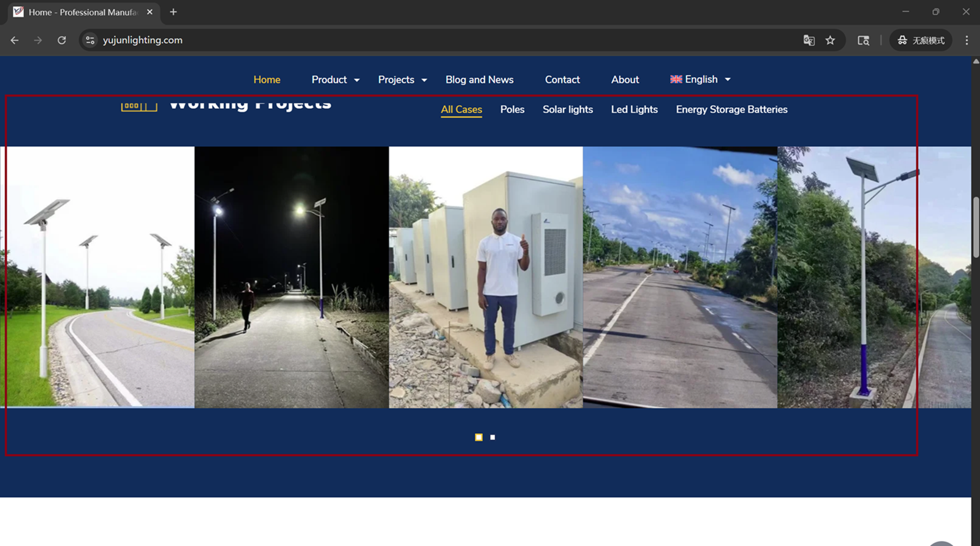Select the Energy Storage Batteries filter
980x546 pixels.
point(731,110)
